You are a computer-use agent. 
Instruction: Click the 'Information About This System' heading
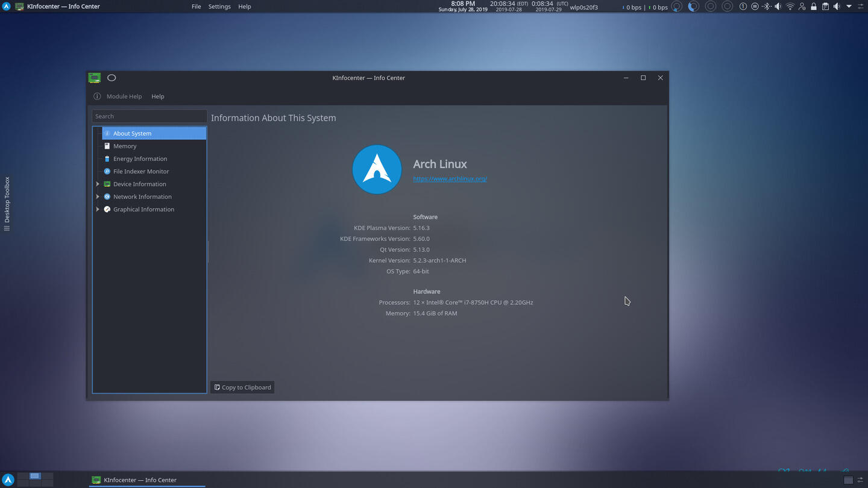[x=274, y=118]
